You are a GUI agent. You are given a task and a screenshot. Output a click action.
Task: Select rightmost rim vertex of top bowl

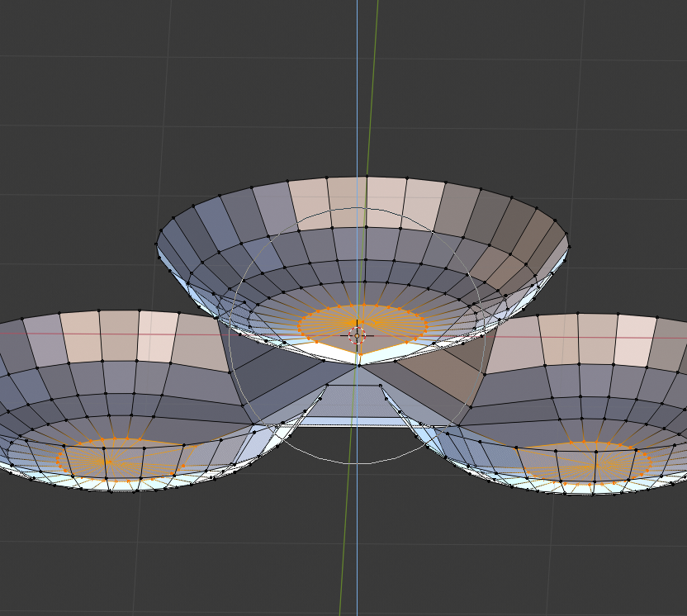pyautogui.click(x=567, y=244)
